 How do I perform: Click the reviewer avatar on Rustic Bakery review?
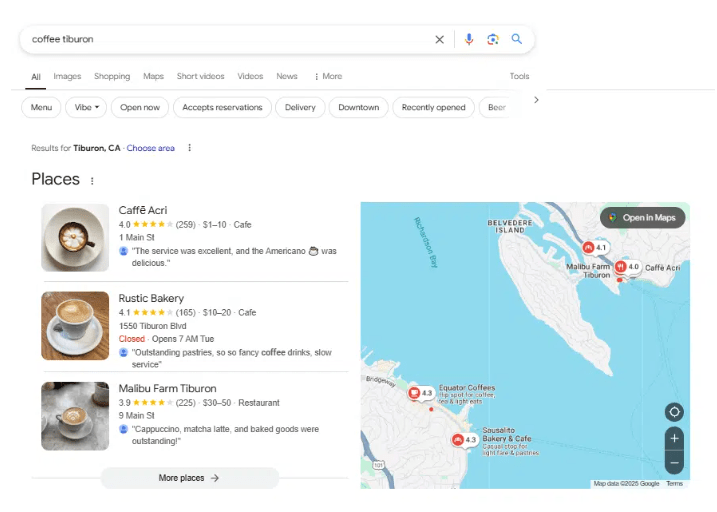coord(123,352)
